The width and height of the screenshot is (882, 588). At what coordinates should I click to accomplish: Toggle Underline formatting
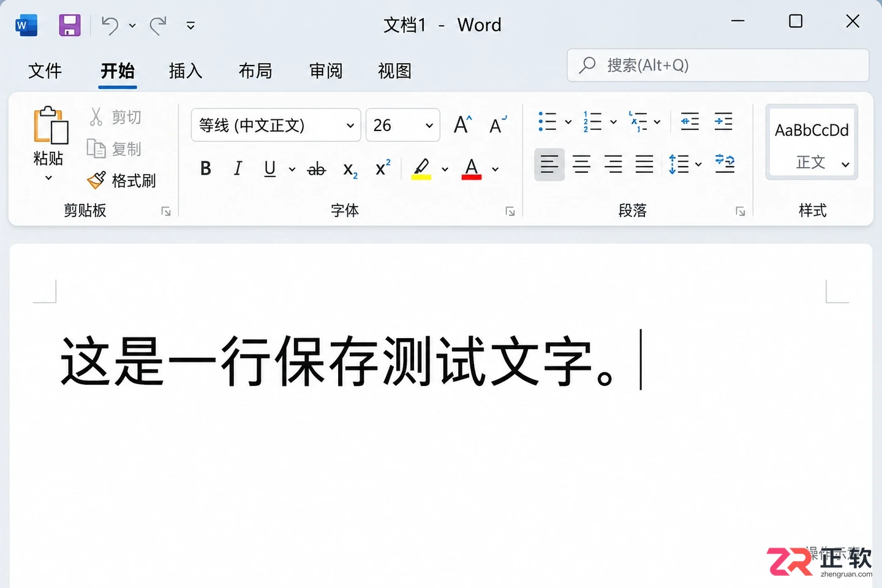point(270,168)
